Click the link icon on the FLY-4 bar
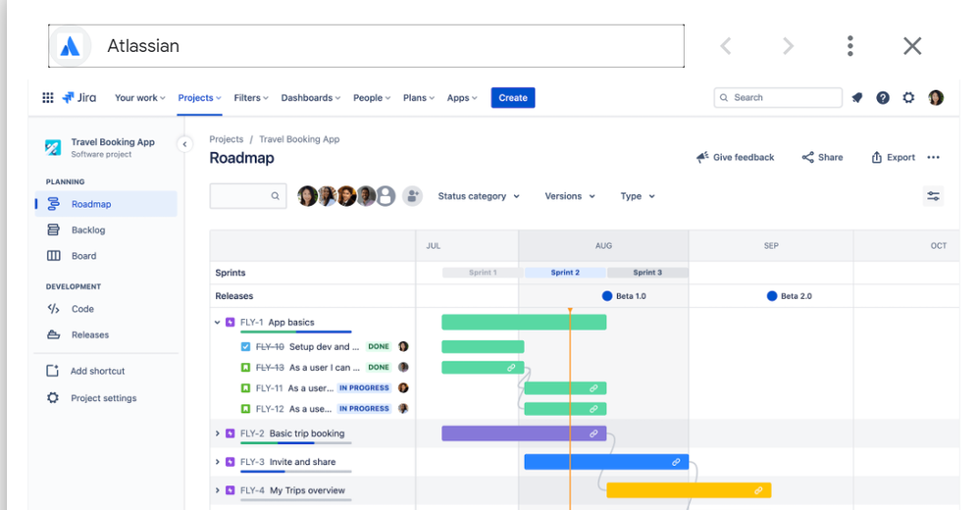 click(x=758, y=490)
